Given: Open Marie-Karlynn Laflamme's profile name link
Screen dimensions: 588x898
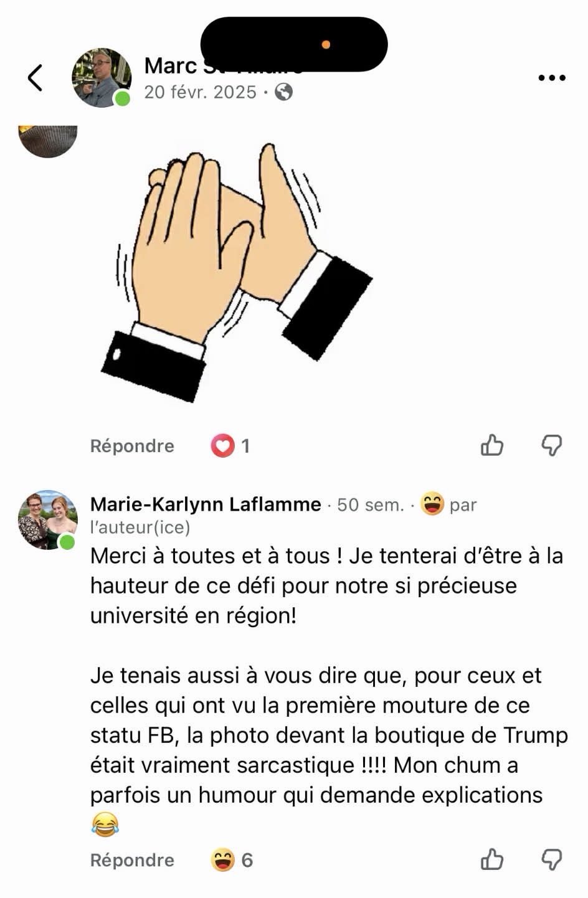Looking at the screenshot, I should (x=206, y=504).
